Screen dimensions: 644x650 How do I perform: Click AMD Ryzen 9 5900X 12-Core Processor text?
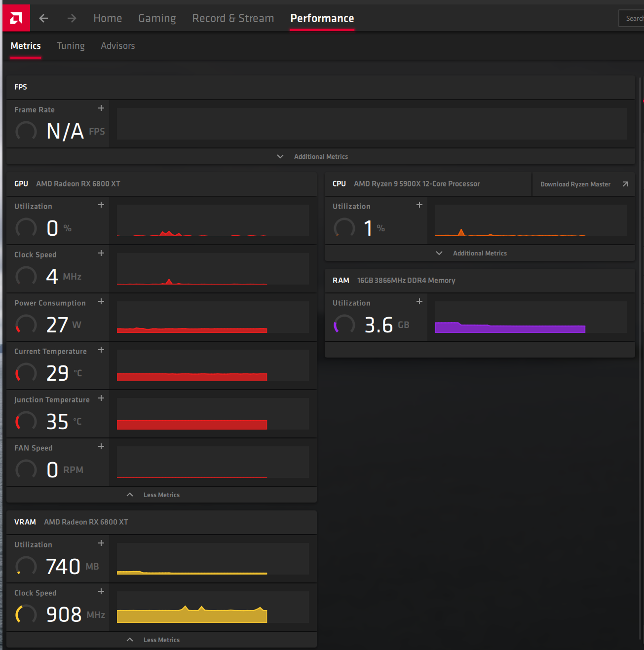[417, 184]
